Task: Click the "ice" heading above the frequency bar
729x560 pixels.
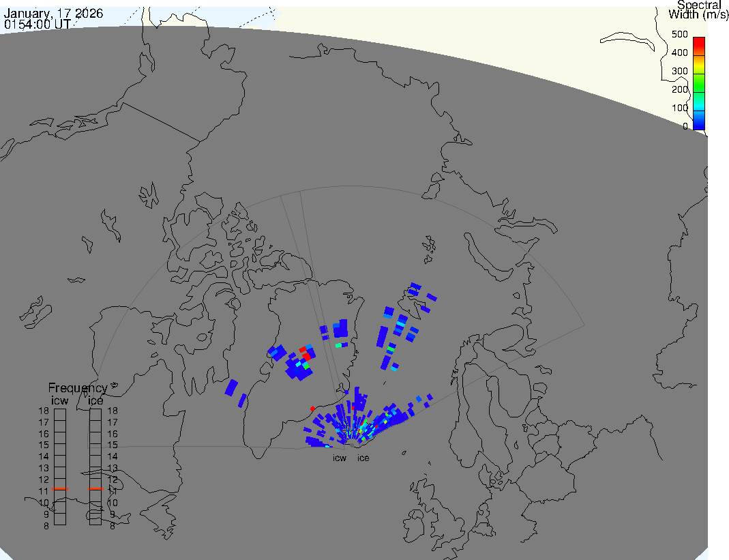Action: (95, 400)
